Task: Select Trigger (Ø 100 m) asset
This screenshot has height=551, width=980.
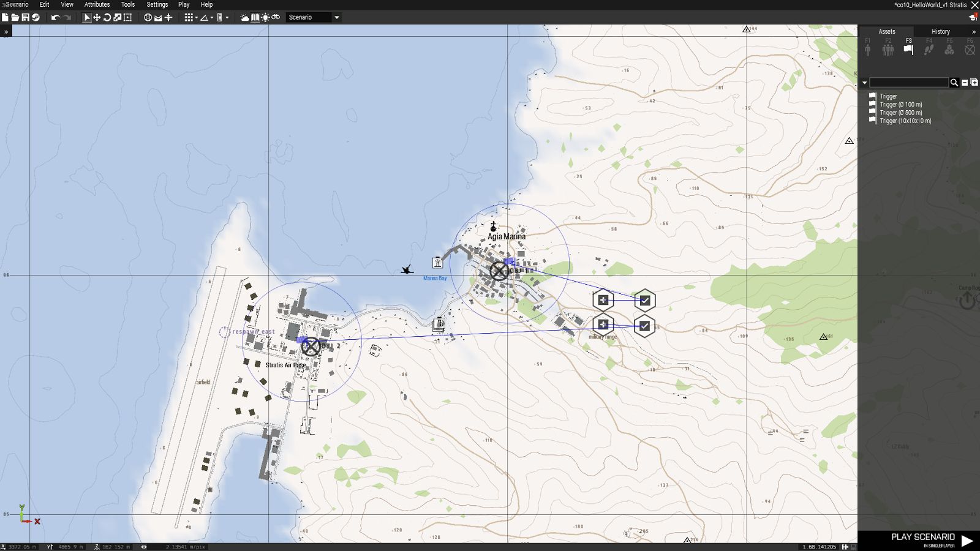Action: pyautogui.click(x=900, y=105)
